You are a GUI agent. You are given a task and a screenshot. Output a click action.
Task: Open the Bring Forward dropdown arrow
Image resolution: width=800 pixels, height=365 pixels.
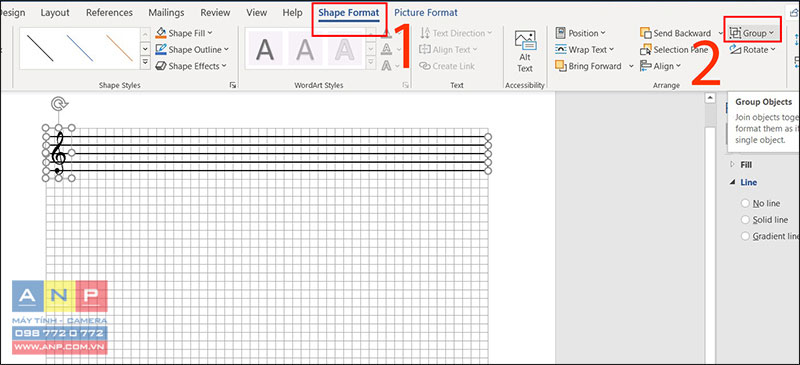(631, 66)
